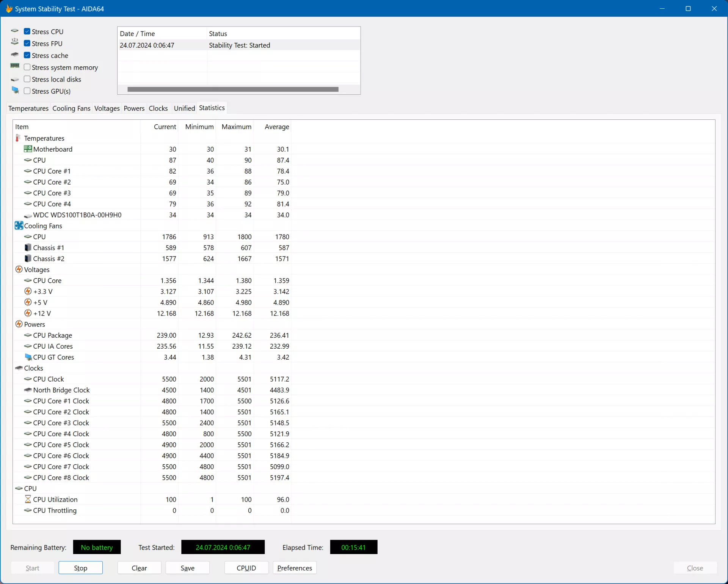The width and height of the screenshot is (728, 584).
Task: Select the CPU Clock row
Action: (x=152, y=379)
